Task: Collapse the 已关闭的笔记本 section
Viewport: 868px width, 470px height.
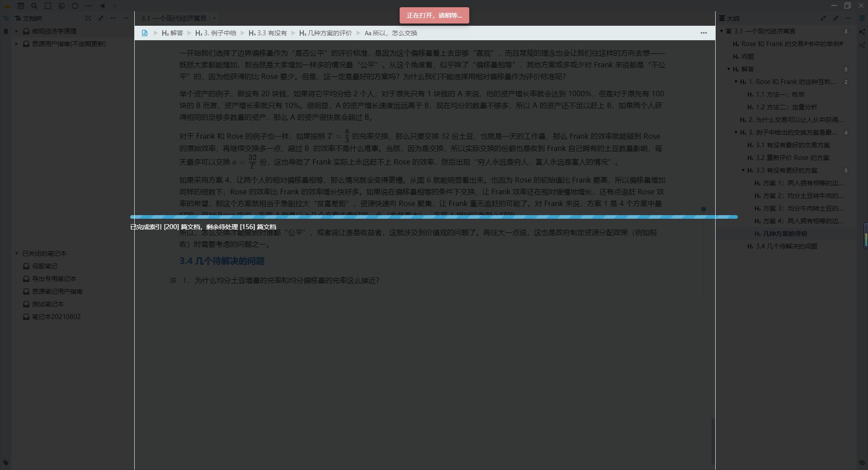Action: [17, 254]
